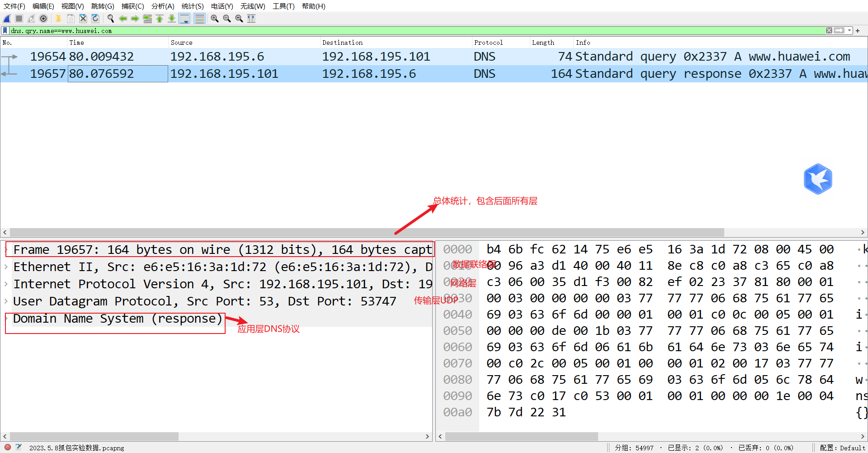868x453 pixels.
Task: Open the 无线(W) menu
Action: coord(253,6)
